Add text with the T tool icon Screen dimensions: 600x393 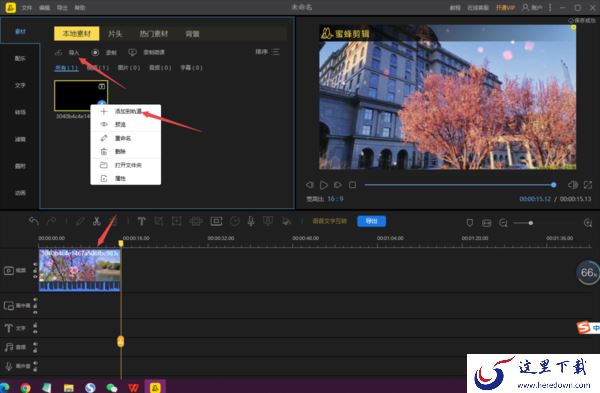(x=141, y=221)
